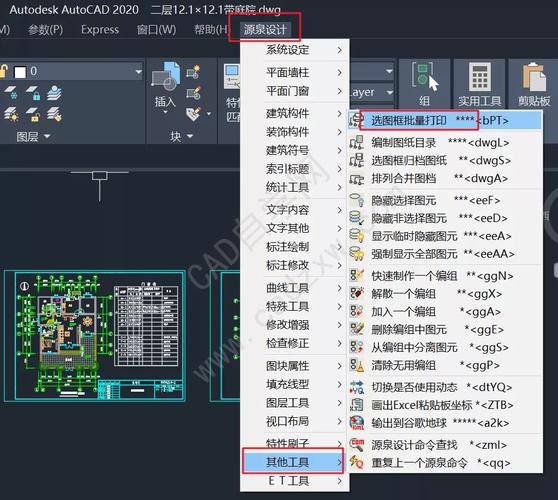Click the 删除编组中图元 ggE icon

tap(356, 330)
